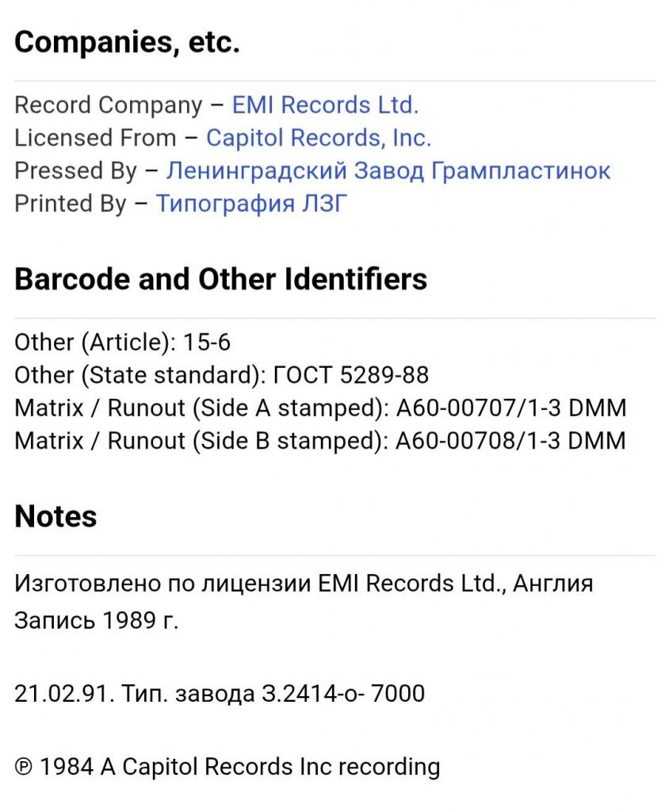669x812 pixels.
Task: Click the Notes section heading
Action: click(55, 516)
